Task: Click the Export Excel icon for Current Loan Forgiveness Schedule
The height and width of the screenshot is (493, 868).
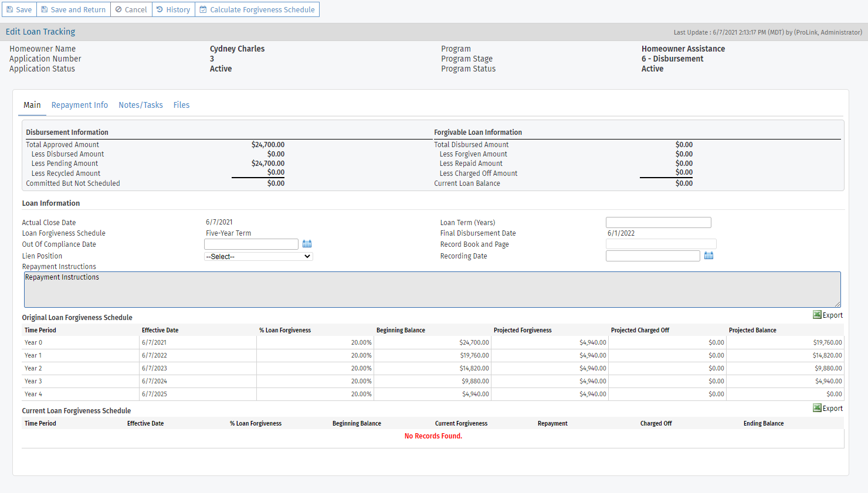Action: [816, 407]
